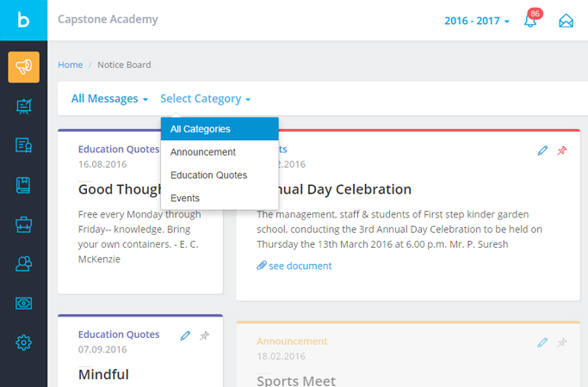Screen dimensions: 588x387
Task: Open the All Messages filter dropdown
Action: pos(109,99)
